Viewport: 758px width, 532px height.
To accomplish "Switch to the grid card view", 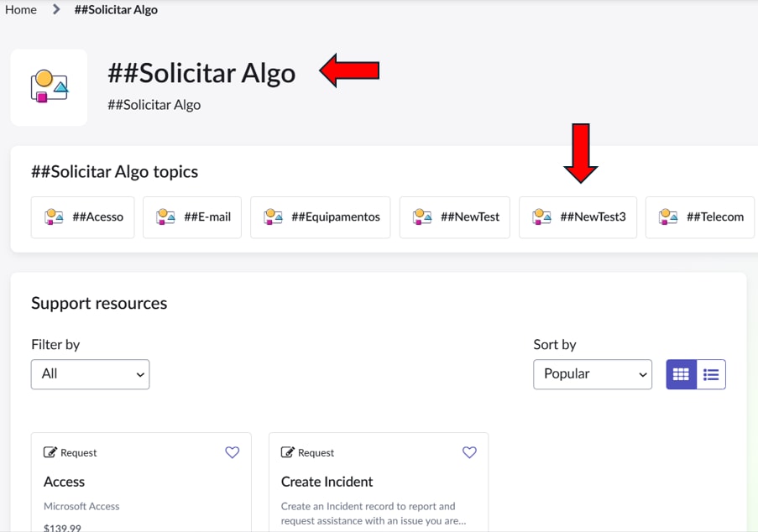I will (681, 374).
